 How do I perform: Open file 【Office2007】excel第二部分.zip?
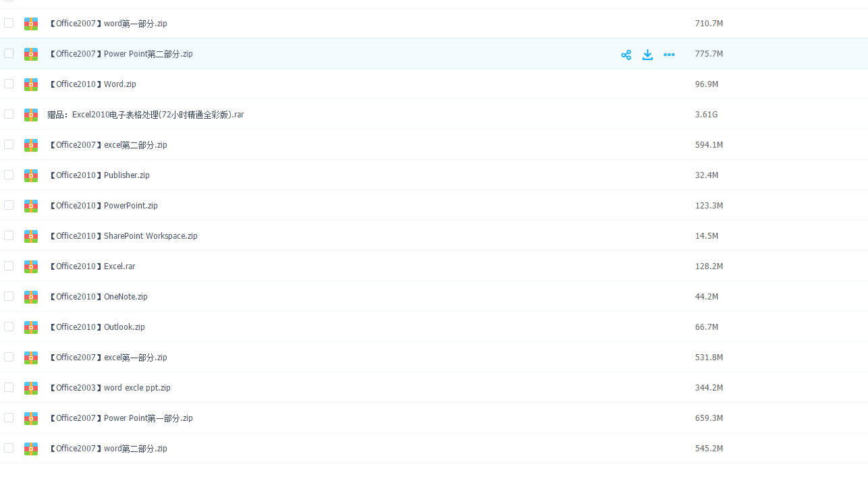[x=107, y=145]
